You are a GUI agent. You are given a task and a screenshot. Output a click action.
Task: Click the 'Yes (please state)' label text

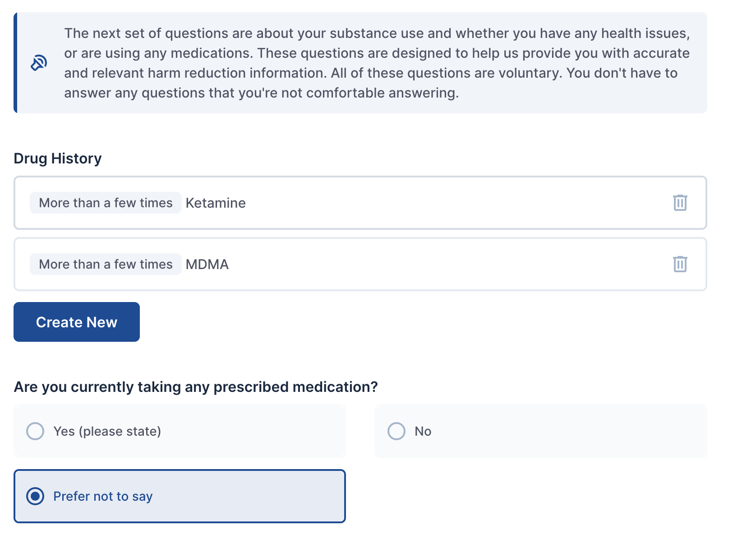(107, 431)
